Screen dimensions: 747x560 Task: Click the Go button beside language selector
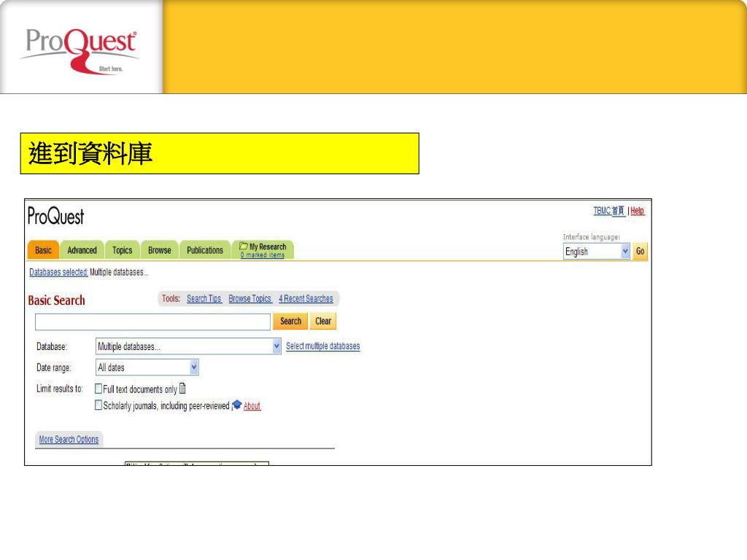(640, 251)
